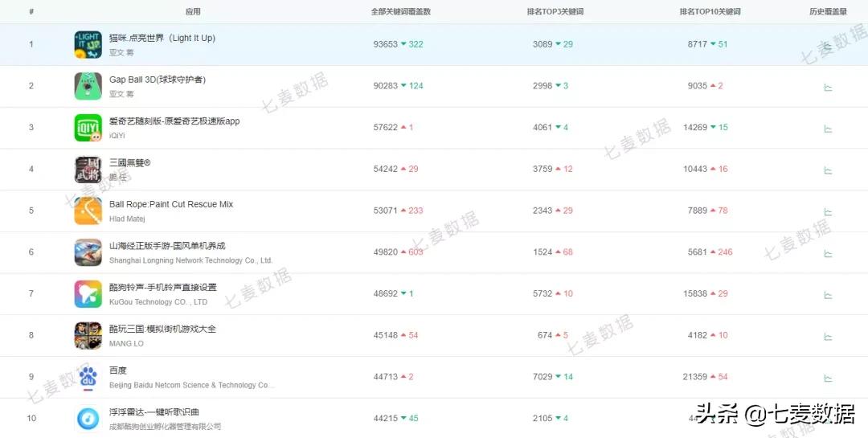Click TOP3 keyword value 5732
Screen dimensions: 868x438
click(x=542, y=293)
